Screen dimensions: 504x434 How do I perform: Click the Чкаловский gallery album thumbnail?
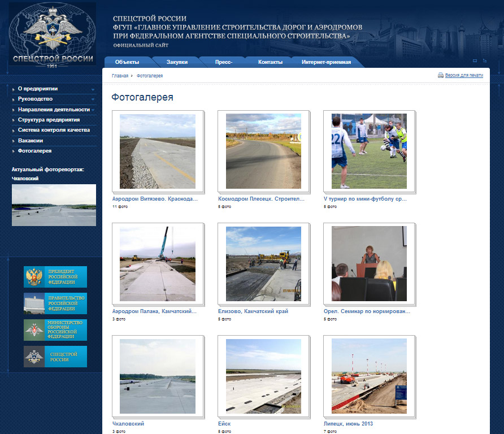tap(158, 376)
